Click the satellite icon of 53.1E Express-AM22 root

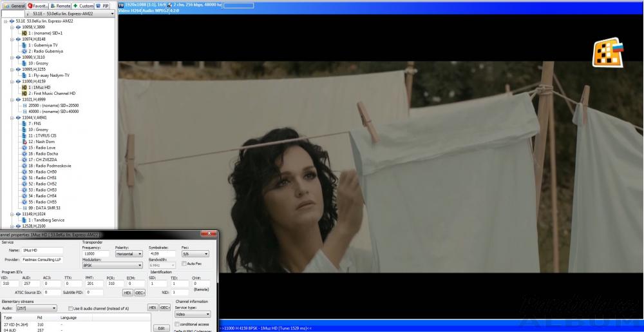pos(12,21)
